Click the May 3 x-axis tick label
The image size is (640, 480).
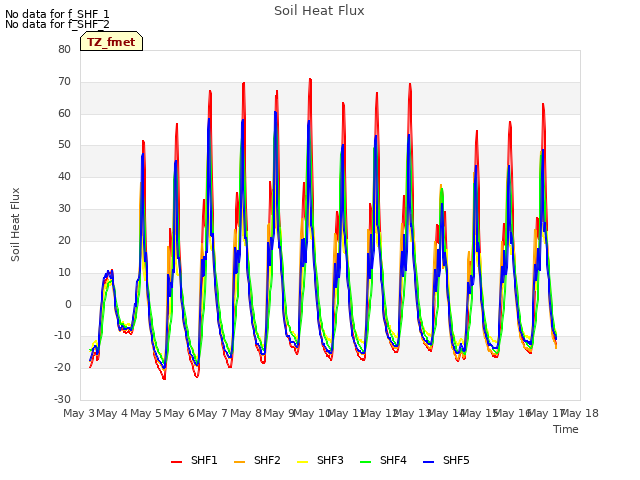79,413
